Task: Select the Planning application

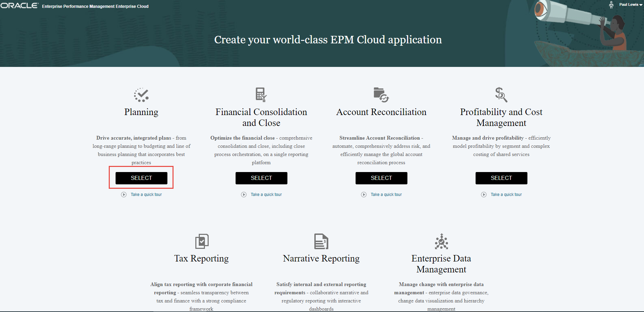Action: pyautogui.click(x=141, y=178)
